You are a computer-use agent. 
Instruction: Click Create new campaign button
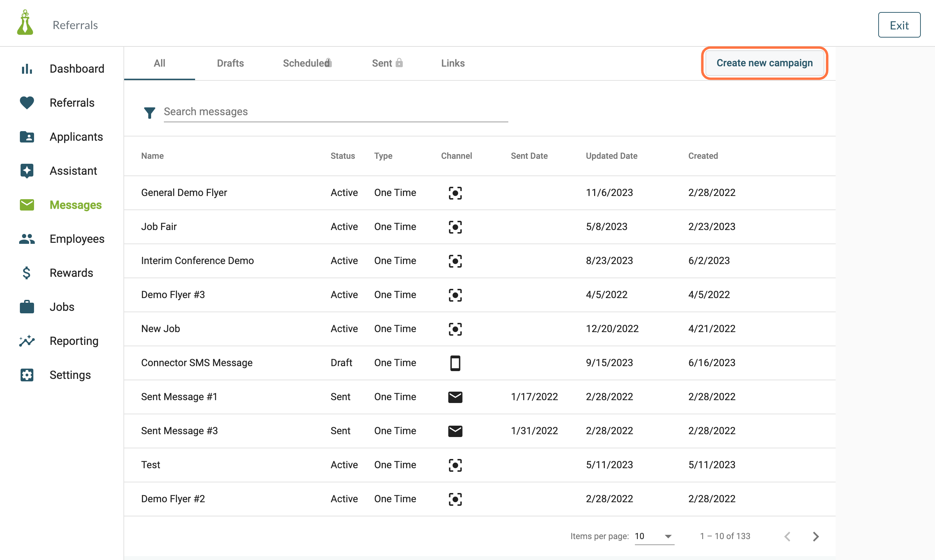(765, 63)
